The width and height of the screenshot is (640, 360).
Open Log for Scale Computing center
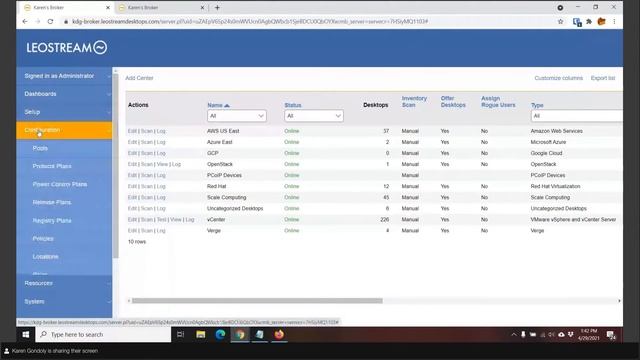coord(161,197)
